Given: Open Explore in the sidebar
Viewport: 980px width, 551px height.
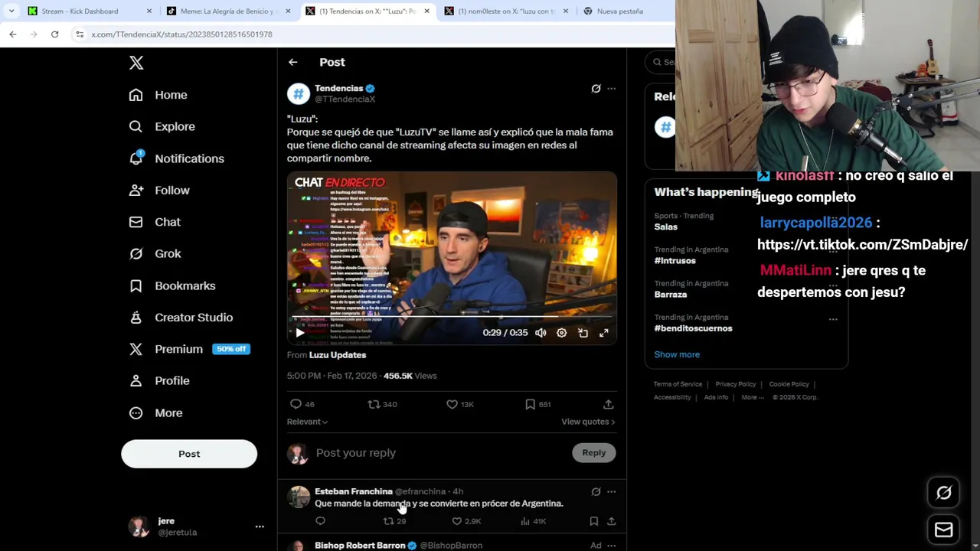Looking at the screenshot, I should pos(162,126).
